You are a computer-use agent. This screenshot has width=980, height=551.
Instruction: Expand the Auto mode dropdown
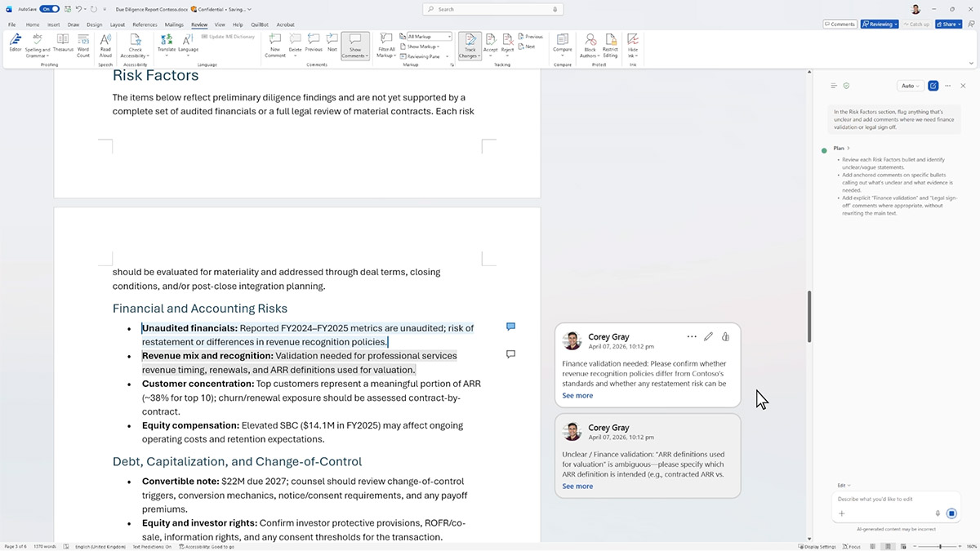tap(909, 86)
